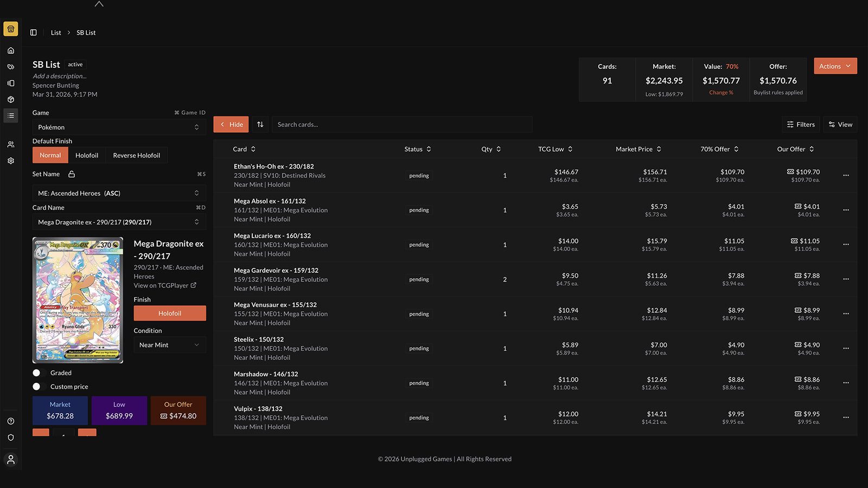
Task: Open the card stack icon in sidebar
Action: coord(11,83)
